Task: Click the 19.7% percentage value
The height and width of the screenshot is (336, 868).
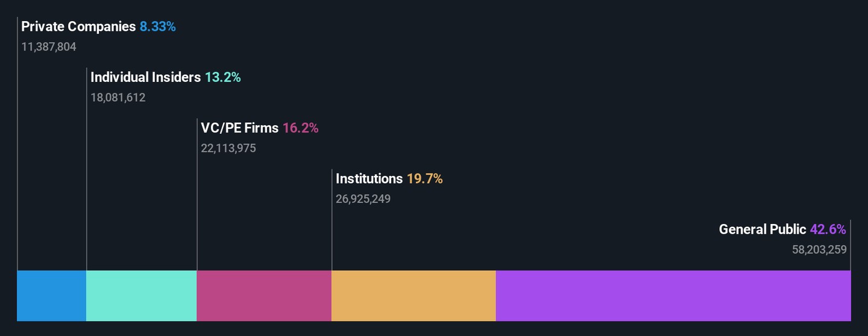Action: click(x=424, y=179)
